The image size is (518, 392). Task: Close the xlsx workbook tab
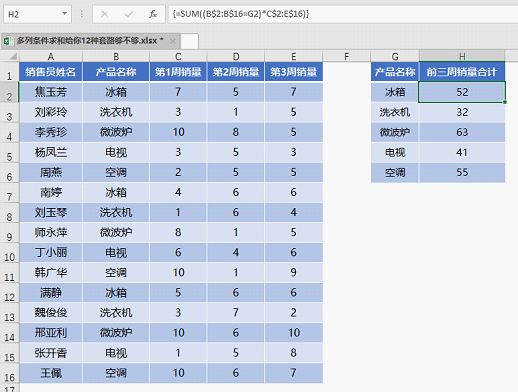pos(173,41)
